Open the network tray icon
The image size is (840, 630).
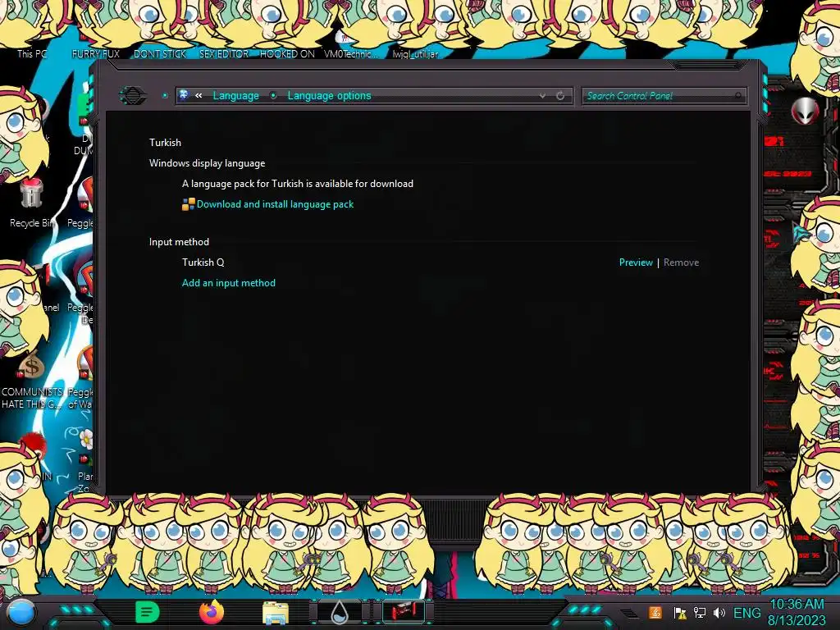(x=700, y=613)
